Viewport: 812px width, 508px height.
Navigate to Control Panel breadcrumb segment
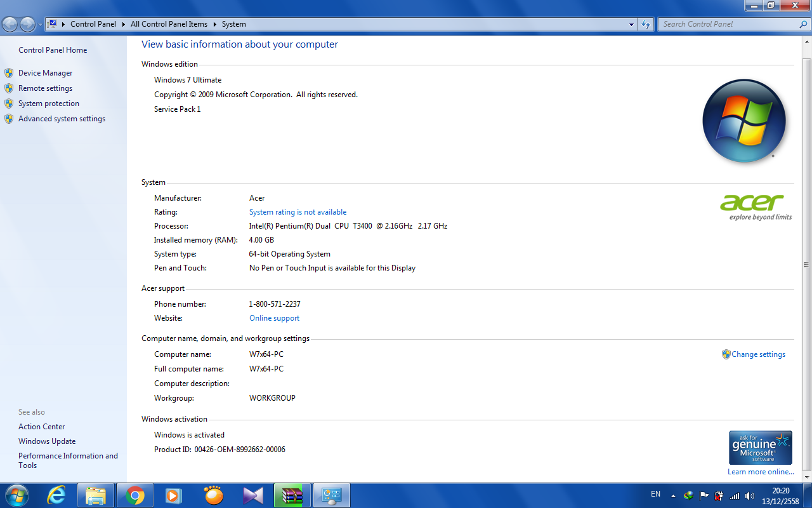tap(93, 24)
